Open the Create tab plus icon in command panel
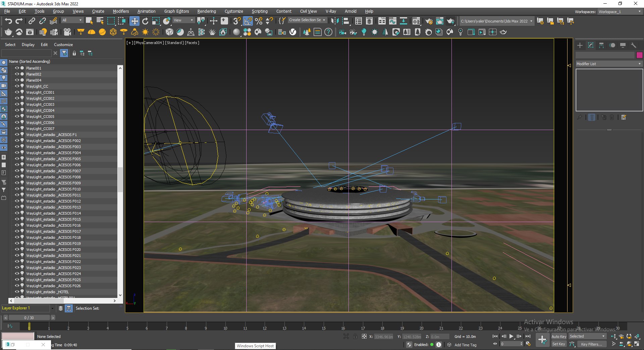 [580, 45]
